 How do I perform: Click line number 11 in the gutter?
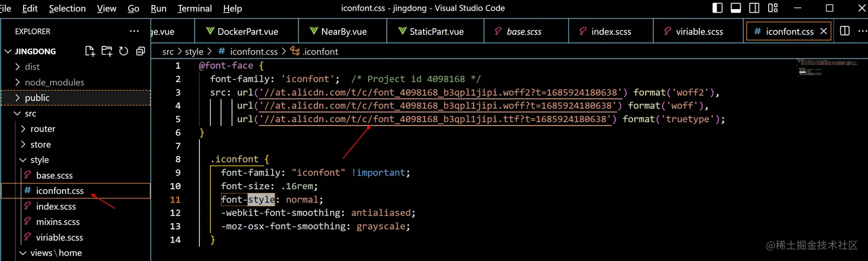click(x=175, y=200)
